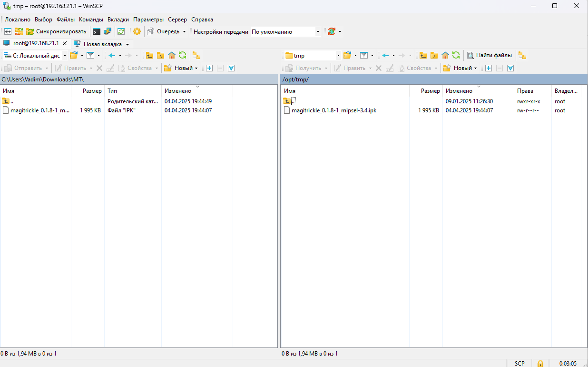Open the Файлы menu
Viewport: 588px width, 367px height.
66,20
